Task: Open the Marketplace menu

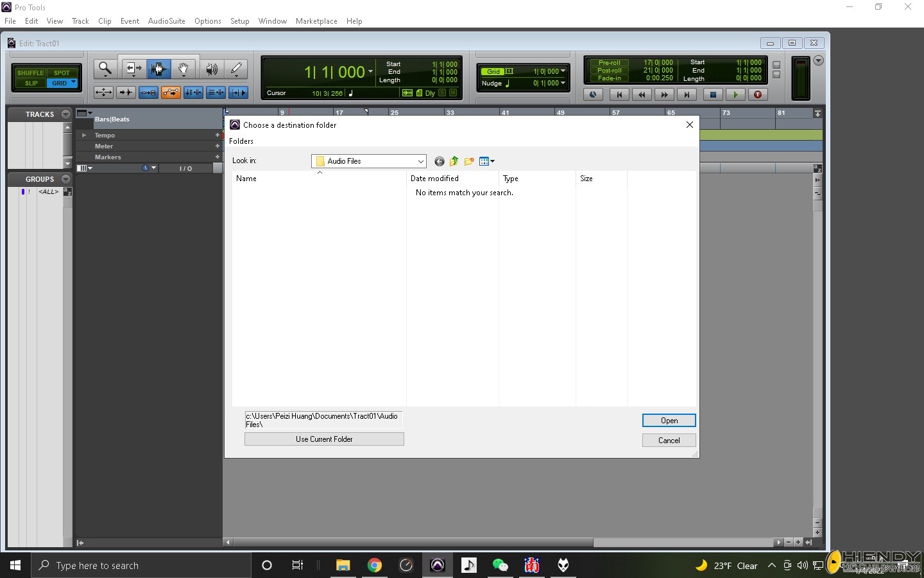Action: tap(316, 21)
